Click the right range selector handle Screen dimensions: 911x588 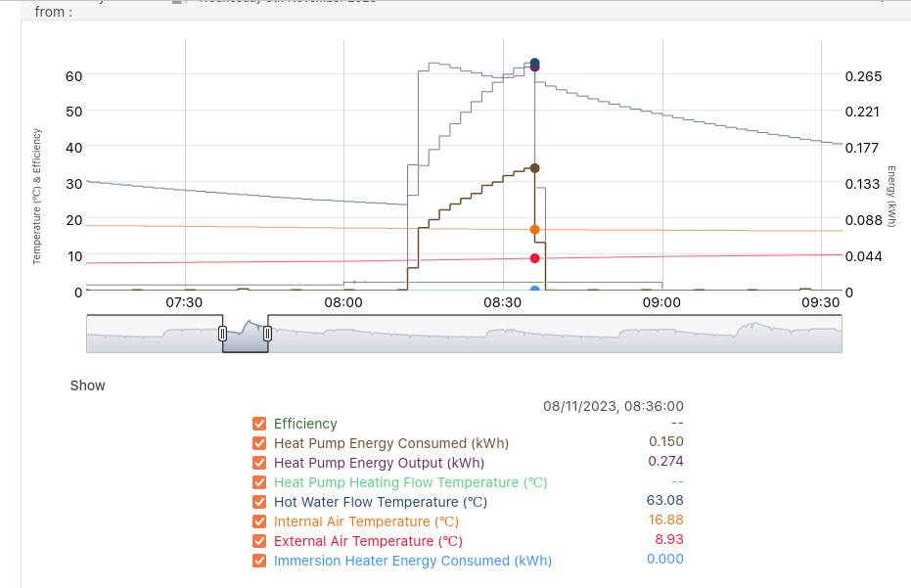[x=267, y=334]
